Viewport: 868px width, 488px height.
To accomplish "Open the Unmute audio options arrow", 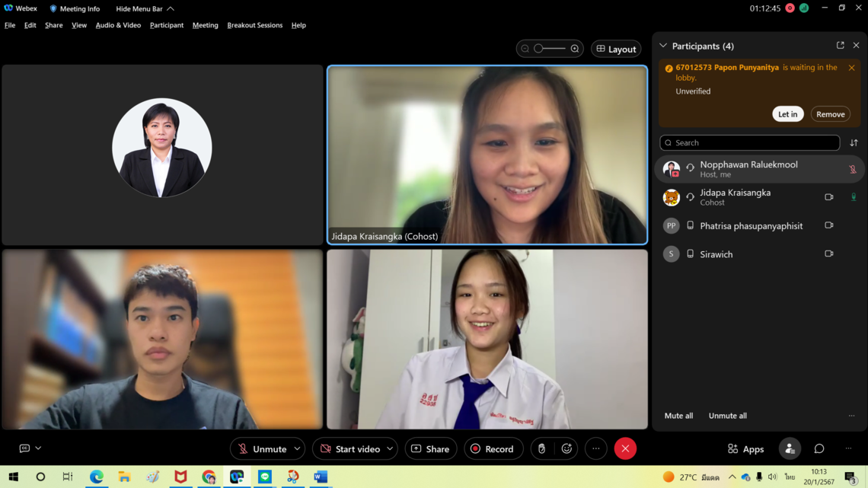I will click(x=297, y=449).
